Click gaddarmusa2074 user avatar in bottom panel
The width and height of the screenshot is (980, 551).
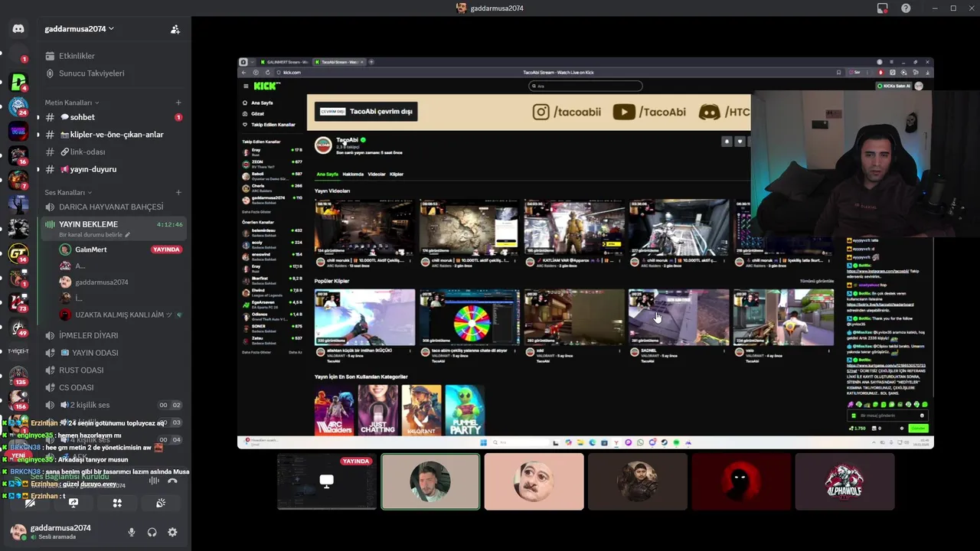[x=18, y=532]
